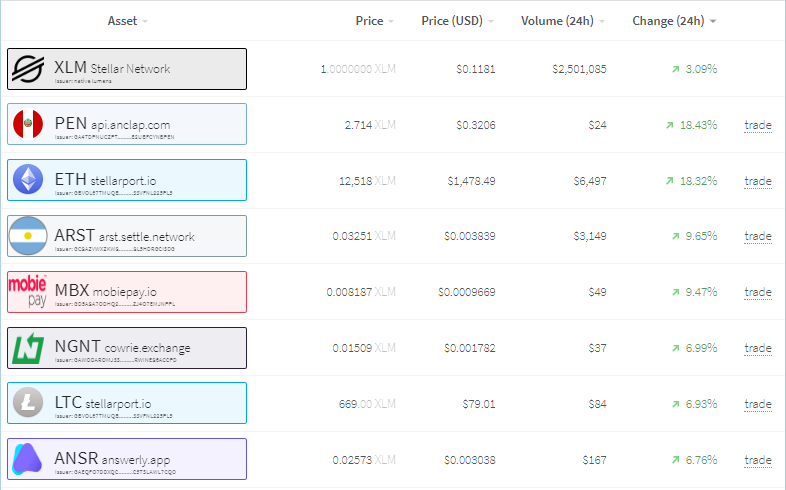Click the $167 volume value
This screenshot has height=490, width=786.
point(595,460)
